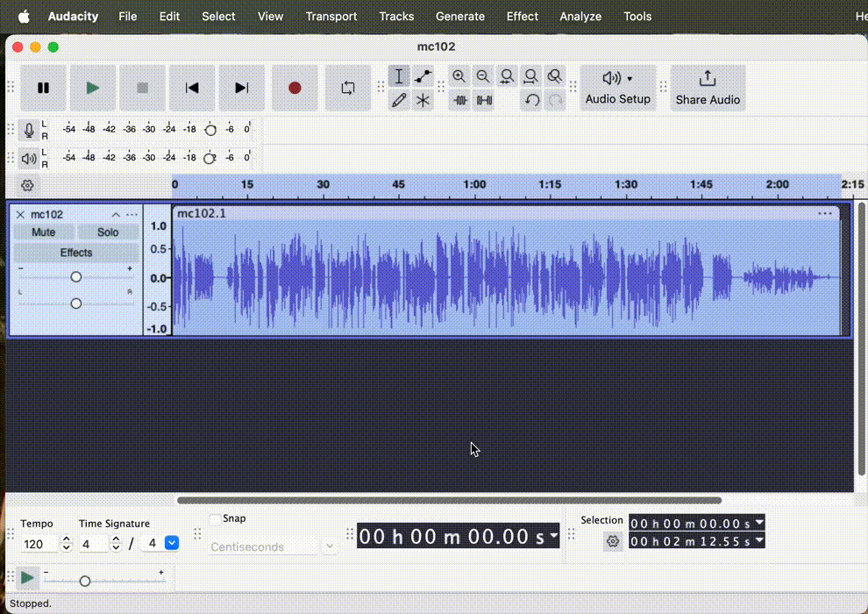
Task: Select the Selection (I-beam) tool
Action: [399, 76]
